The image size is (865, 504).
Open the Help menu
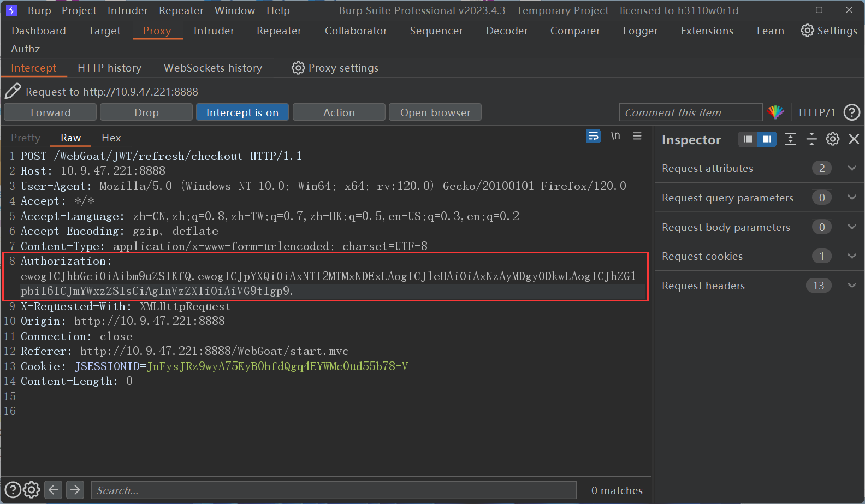point(278,10)
